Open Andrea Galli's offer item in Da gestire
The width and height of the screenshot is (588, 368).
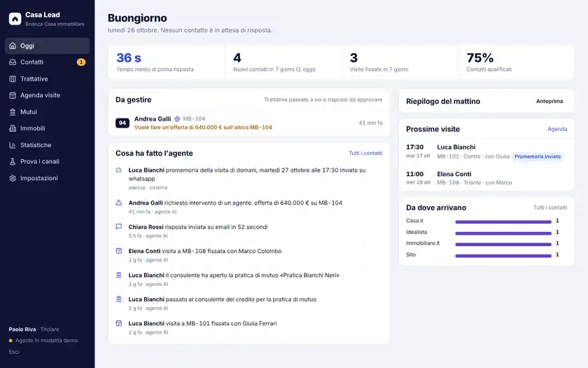pyautogui.click(x=249, y=123)
